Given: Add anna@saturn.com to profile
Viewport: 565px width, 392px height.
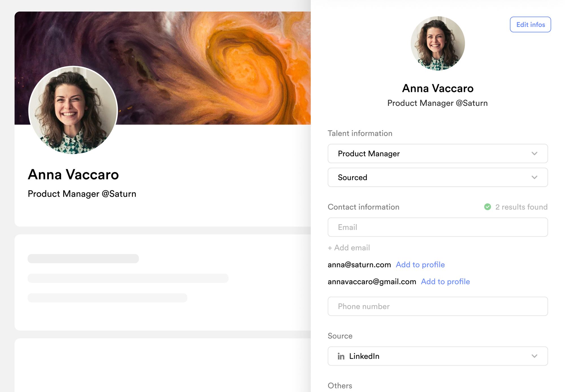Looking at the screenshot, I should pyautogui.click(x=420, y=265).
